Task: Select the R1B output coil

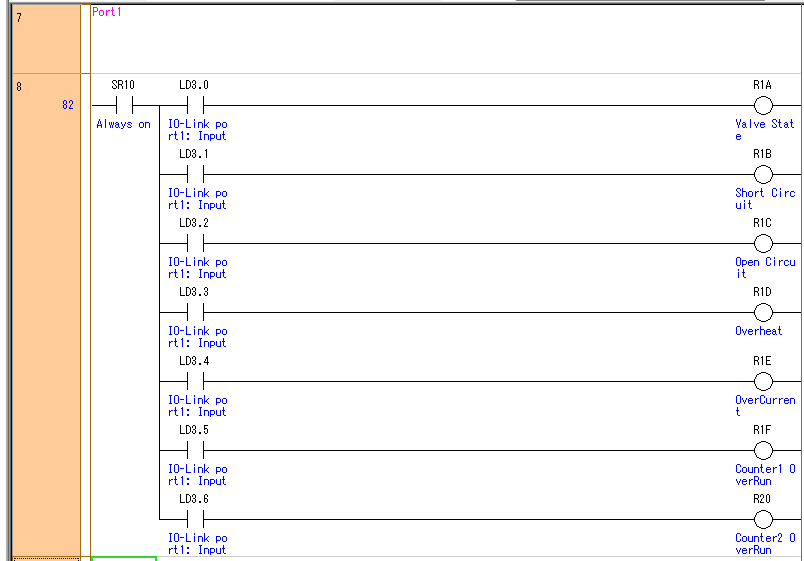Action: 763,174
